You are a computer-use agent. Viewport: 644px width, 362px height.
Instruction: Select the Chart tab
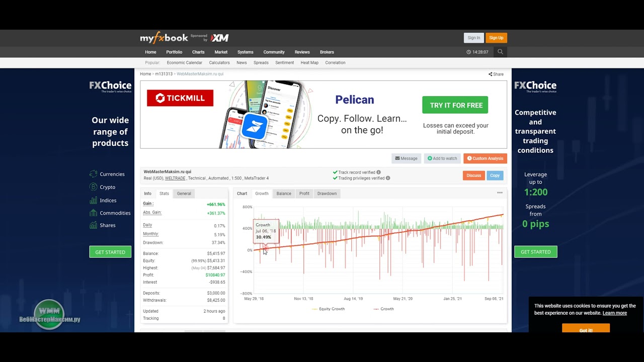click(242, 194)
